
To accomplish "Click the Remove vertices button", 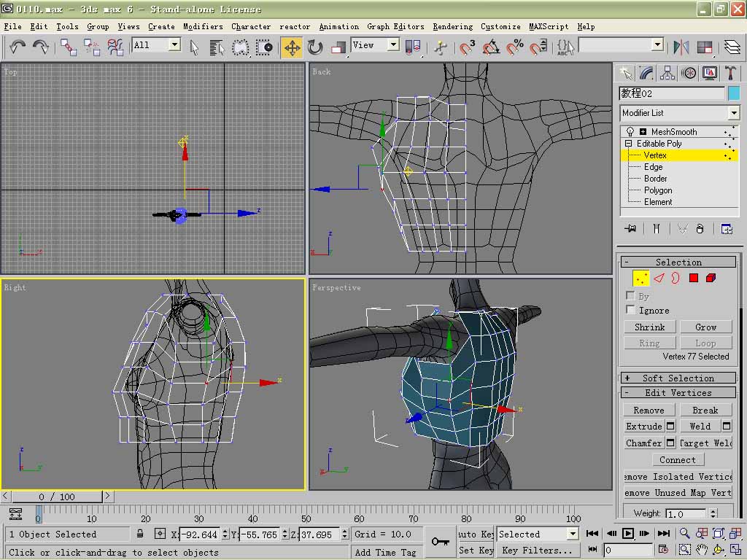I will [649, 410].
